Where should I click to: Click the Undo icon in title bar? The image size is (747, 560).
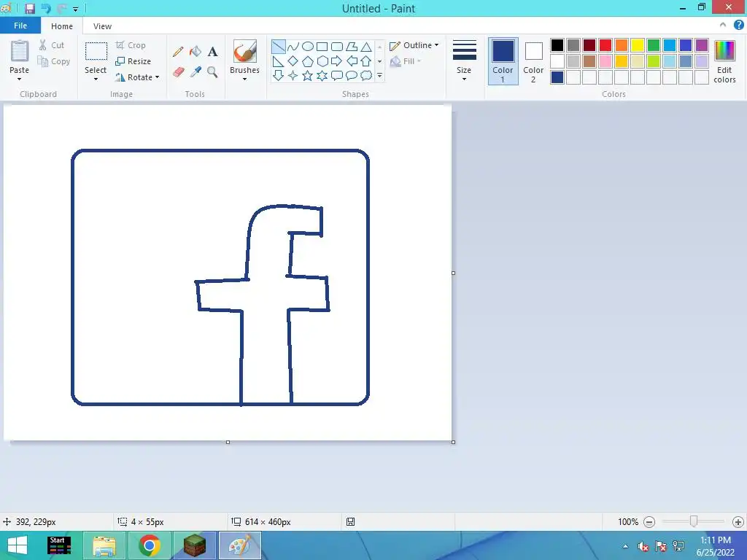46,9
